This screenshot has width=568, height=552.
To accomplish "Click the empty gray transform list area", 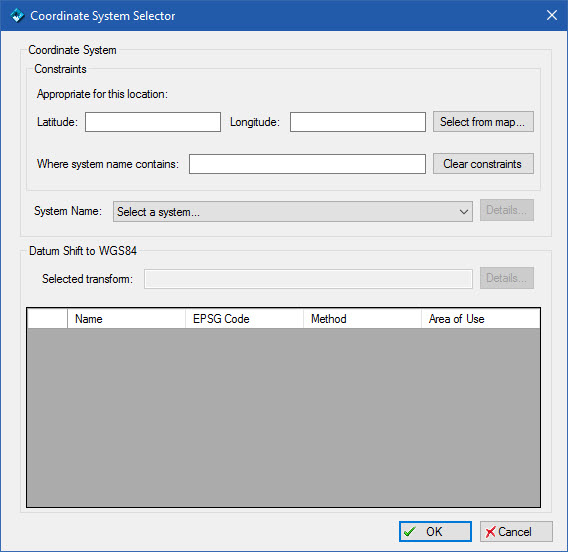I will [x=284, y=417].
